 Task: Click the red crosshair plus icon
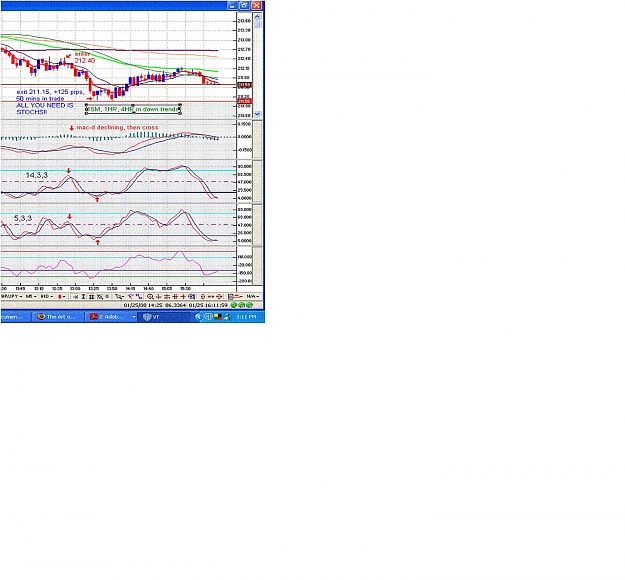183,297
